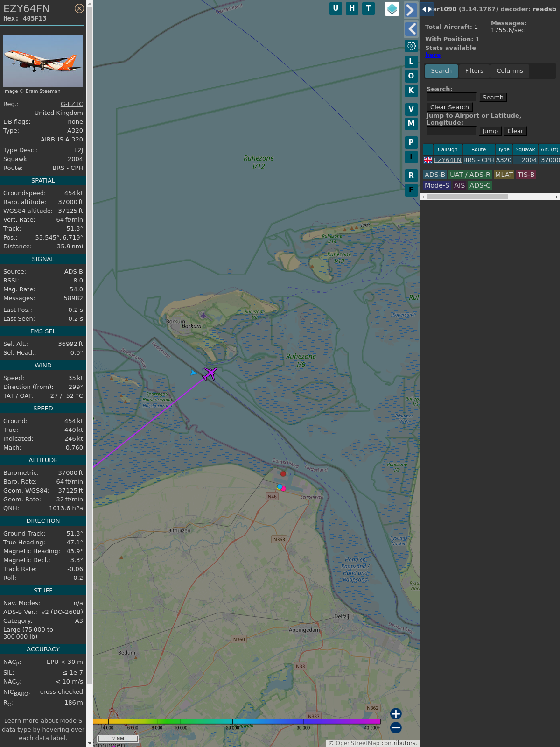Sort table by Squawk column
Image resolution: width=560 pixels, height=747 pixels.
tap(525, 149)
